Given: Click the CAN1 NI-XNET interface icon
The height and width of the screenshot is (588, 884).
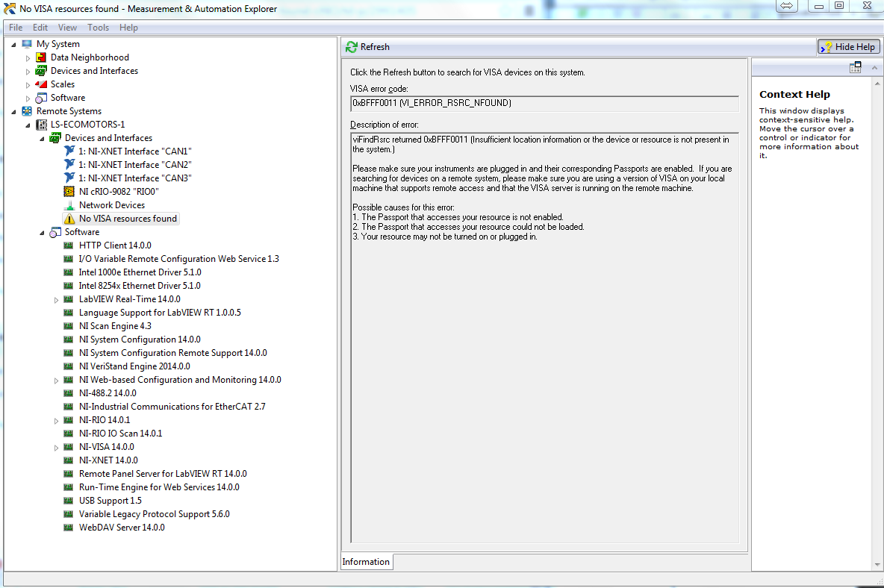Looking at the screenshot, I should [69, 151].
